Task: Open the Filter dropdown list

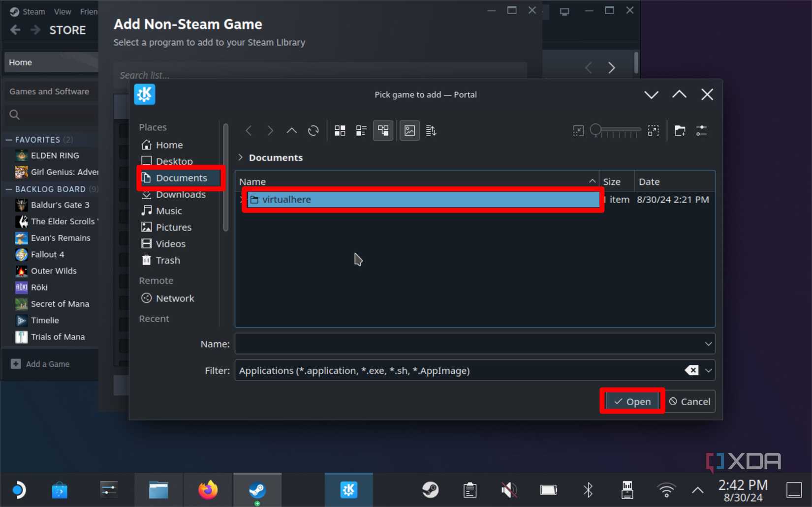Action: click(709, 370)
